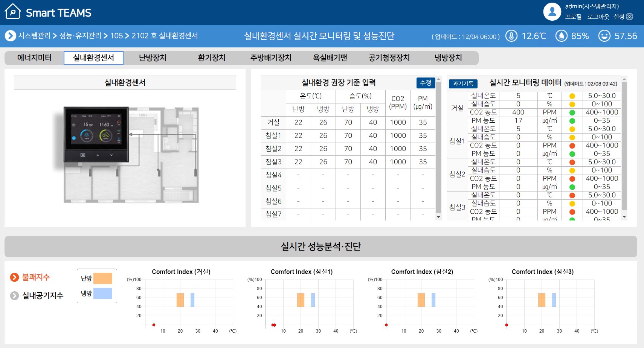Click the 거실 CO2 농도 value 400
644x348 pixels.
click(x=518, y=112)
